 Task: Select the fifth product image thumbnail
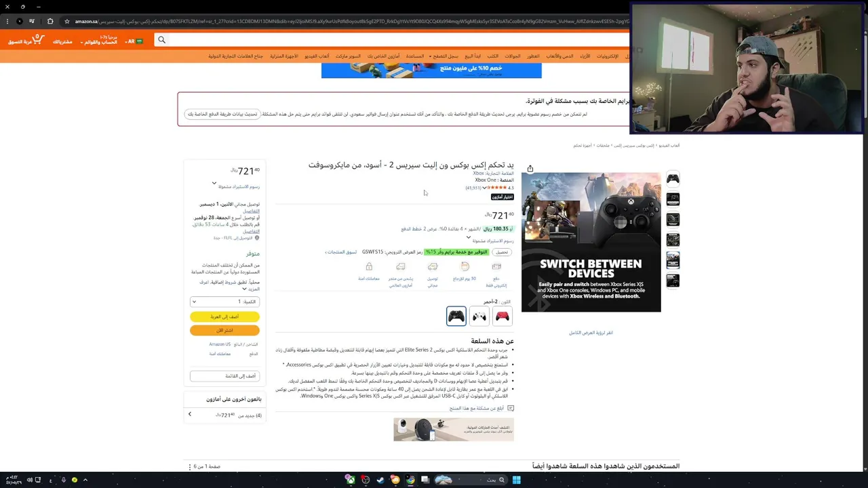coord(673,260)
